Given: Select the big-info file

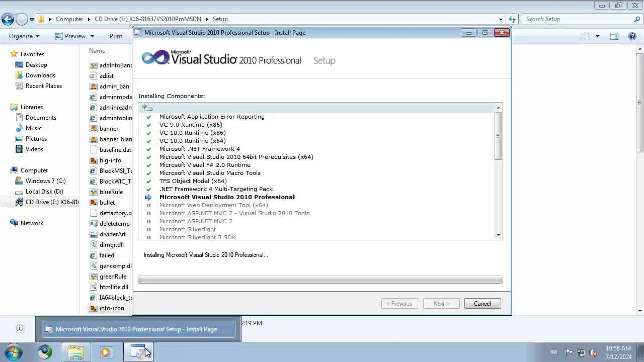Looking at the screenshot, I should (110, 160).
